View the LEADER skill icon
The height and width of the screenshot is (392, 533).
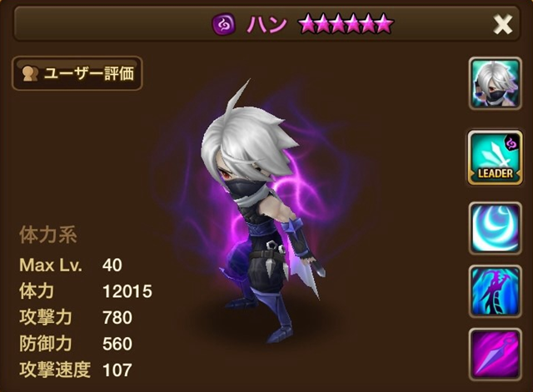point(495,158)
